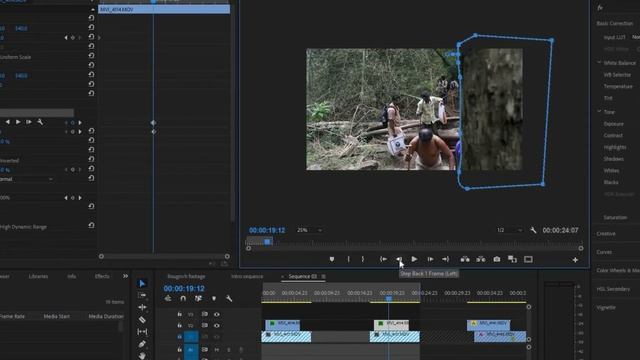Hide the top video track output eye
The width and height of the screenshot is (640, 360).
coord(217,314)
